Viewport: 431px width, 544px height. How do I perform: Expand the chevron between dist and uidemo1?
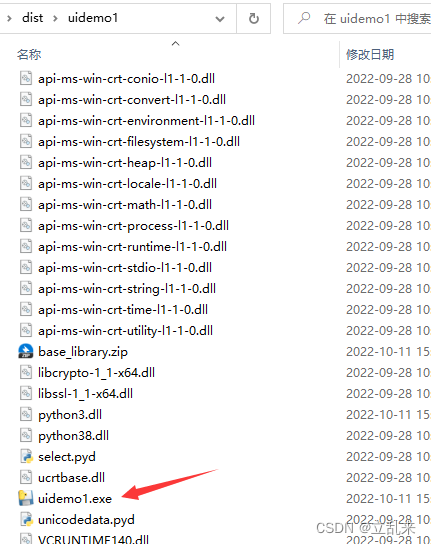55,18
